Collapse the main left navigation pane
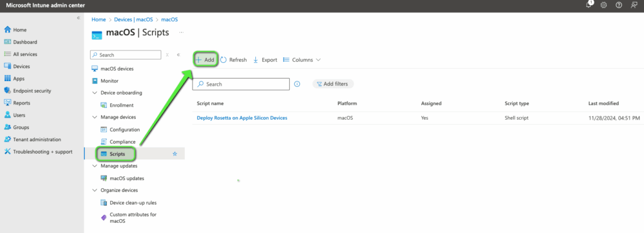 pos(79,18)
